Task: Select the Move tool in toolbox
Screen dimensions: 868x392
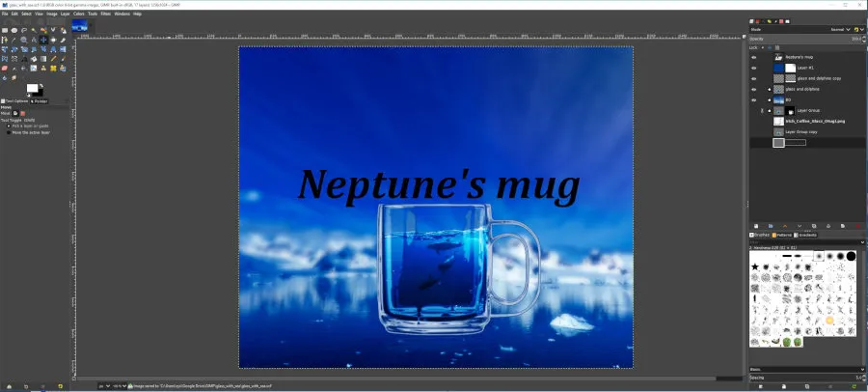Action: (x=43, y=40)
